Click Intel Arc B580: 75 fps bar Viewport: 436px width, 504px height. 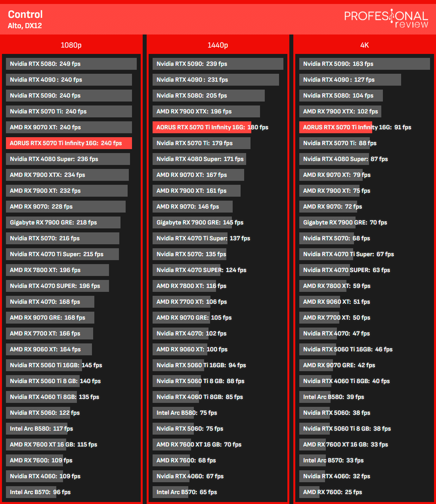173,413
